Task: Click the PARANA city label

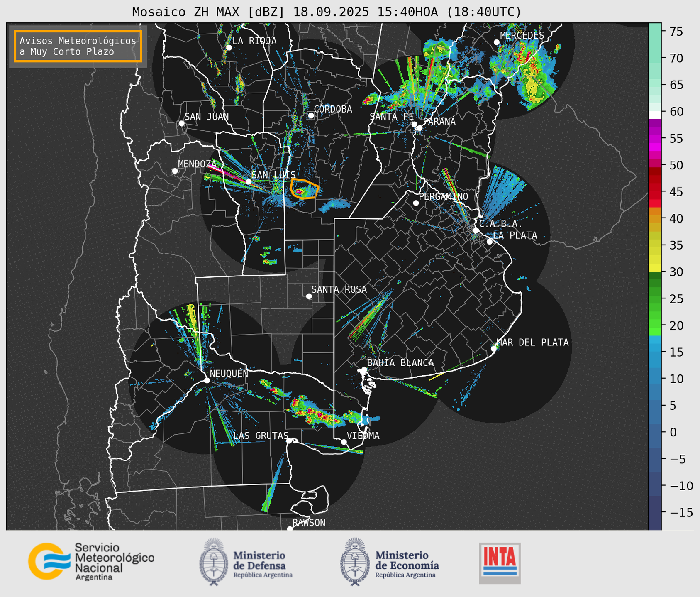Action: [x=439, y=122]
